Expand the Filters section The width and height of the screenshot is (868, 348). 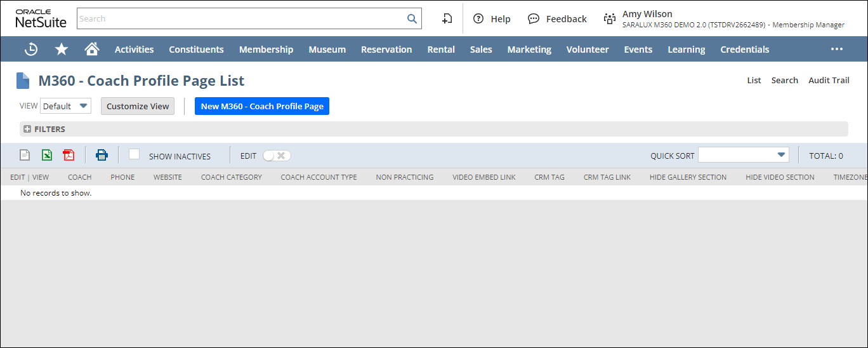[x=27, y=129]
